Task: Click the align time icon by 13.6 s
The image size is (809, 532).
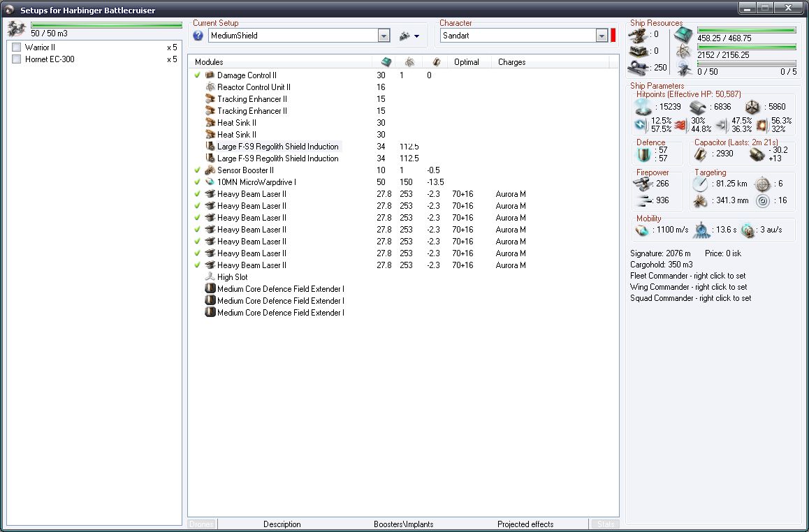Action: click(x=701, y=230)
